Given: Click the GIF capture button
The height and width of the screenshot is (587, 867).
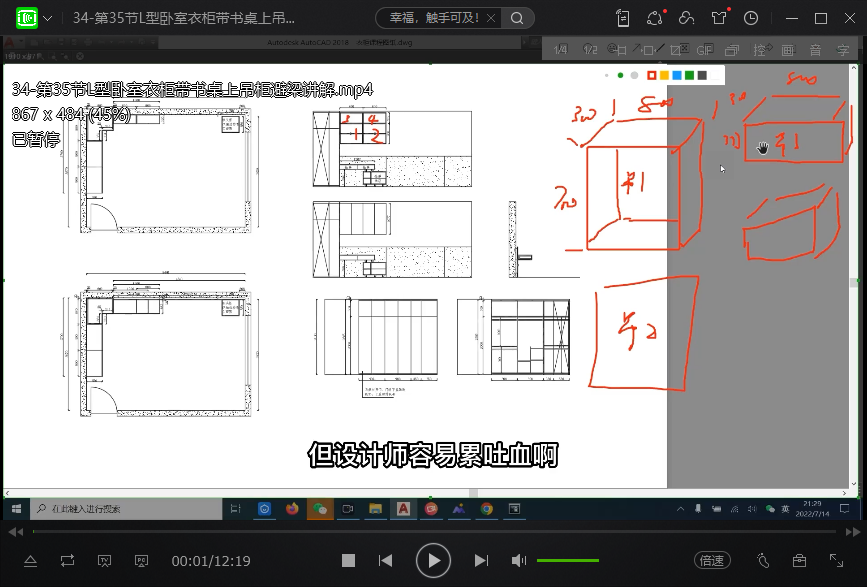Looking at the screenshot, I should (x=704, y=50).
